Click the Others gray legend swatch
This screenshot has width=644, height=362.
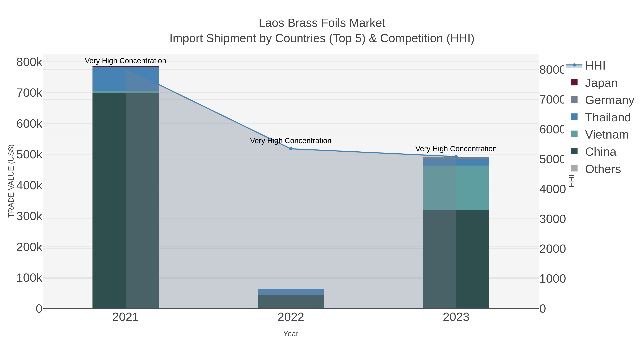point(574,168)
